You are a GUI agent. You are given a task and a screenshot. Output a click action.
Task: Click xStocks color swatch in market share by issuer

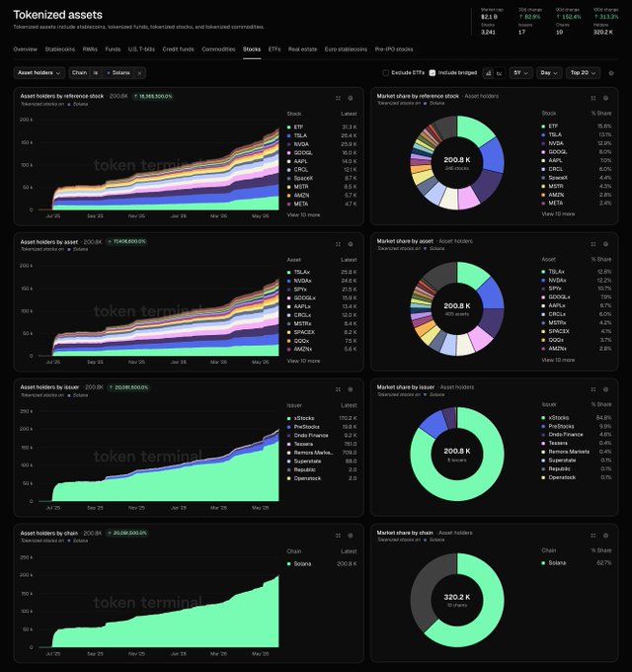click(543, 418)
